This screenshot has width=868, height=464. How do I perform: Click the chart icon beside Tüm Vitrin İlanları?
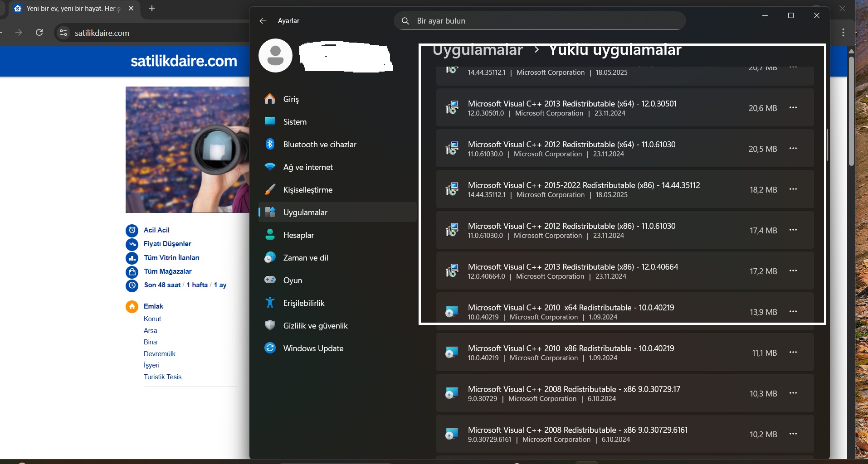(132, 258)
